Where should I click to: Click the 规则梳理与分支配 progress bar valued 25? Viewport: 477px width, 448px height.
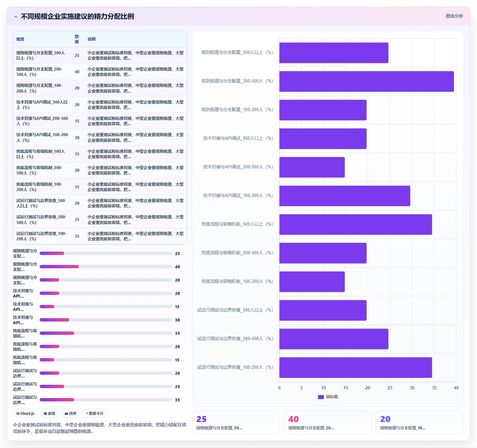tap(106, 253)
